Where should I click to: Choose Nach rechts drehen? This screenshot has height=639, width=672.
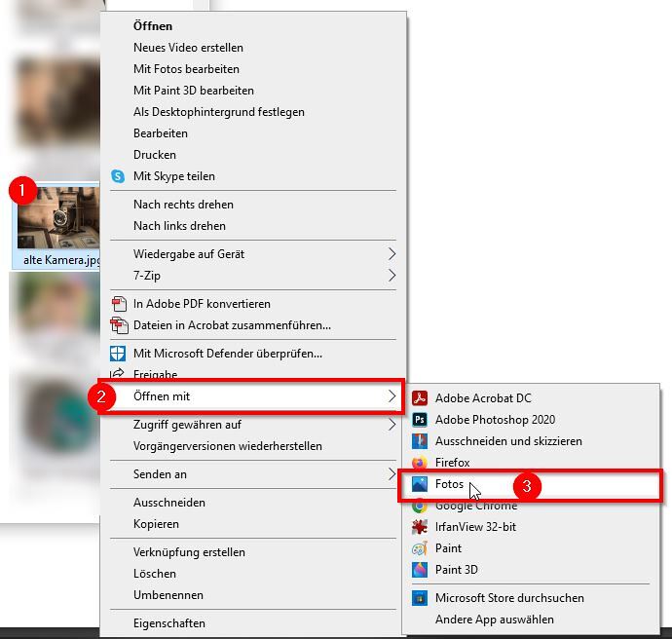point(183,205)
